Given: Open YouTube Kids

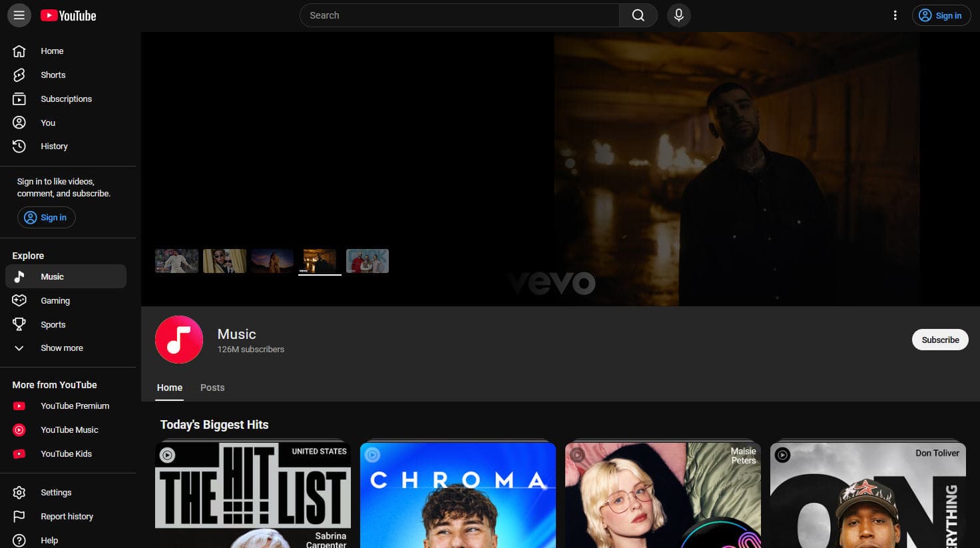Looking at the screenshot, I should [66, 453].
